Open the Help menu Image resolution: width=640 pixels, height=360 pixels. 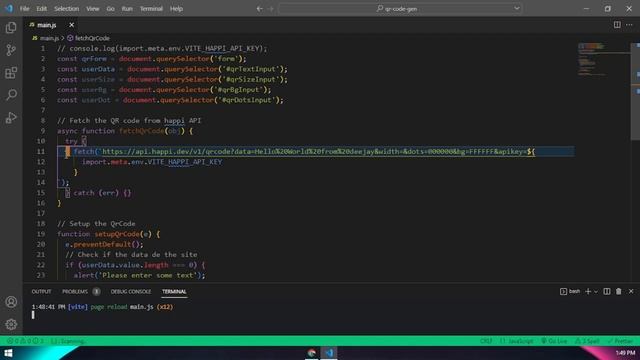point(176,9)
